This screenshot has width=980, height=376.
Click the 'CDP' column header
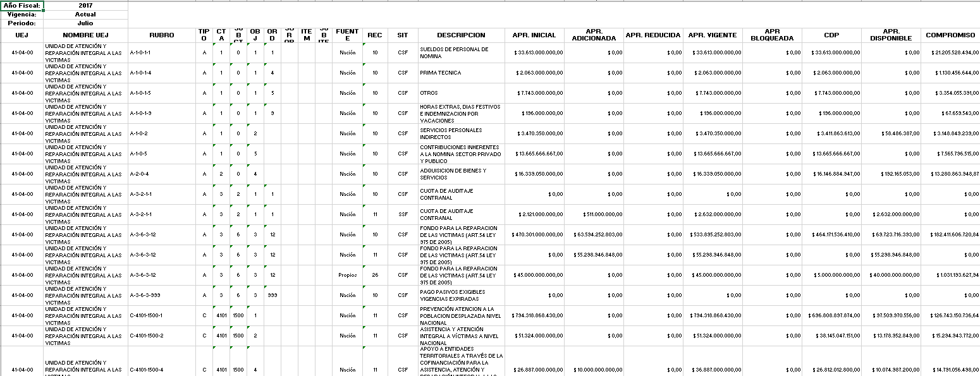831,35
